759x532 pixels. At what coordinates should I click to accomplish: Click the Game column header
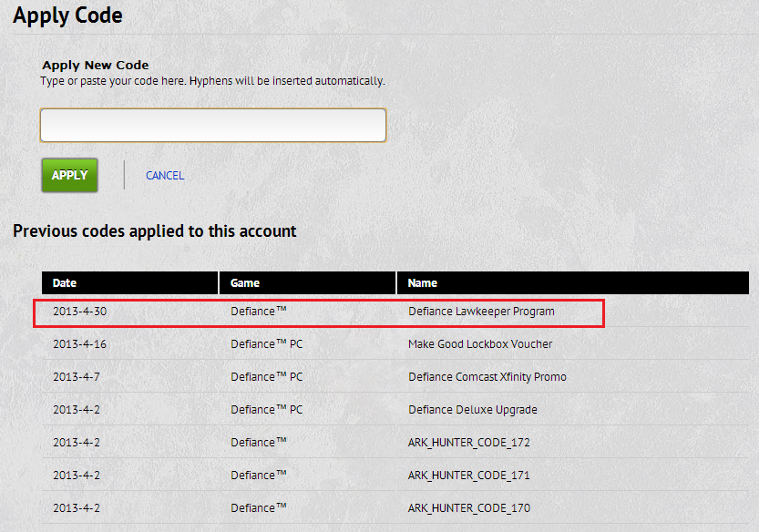(245, 283)
